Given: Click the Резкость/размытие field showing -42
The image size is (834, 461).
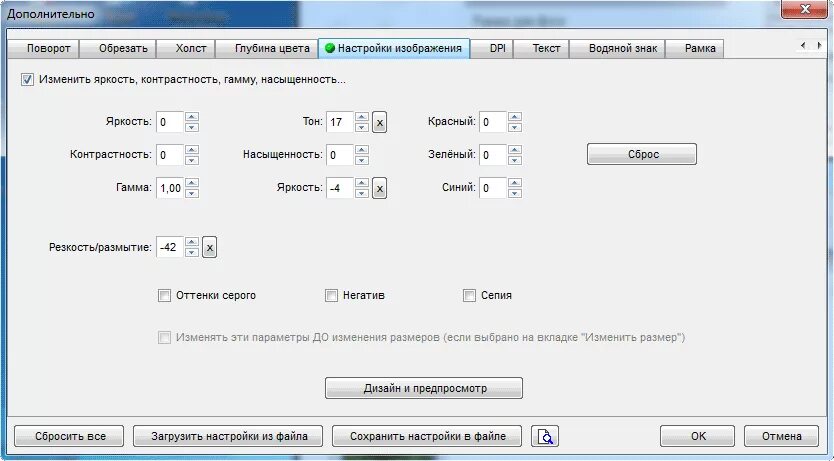Looking at the screenshot, I should click(170, 247).
